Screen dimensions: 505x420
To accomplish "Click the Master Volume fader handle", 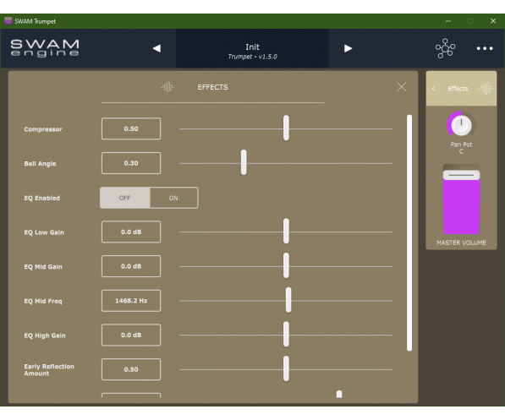I will pyautogui.click(x=461, y=175).
